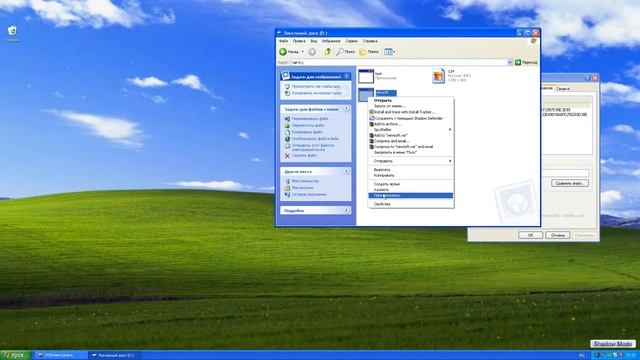Choose Свойства in the context menu

pos(411,204)
